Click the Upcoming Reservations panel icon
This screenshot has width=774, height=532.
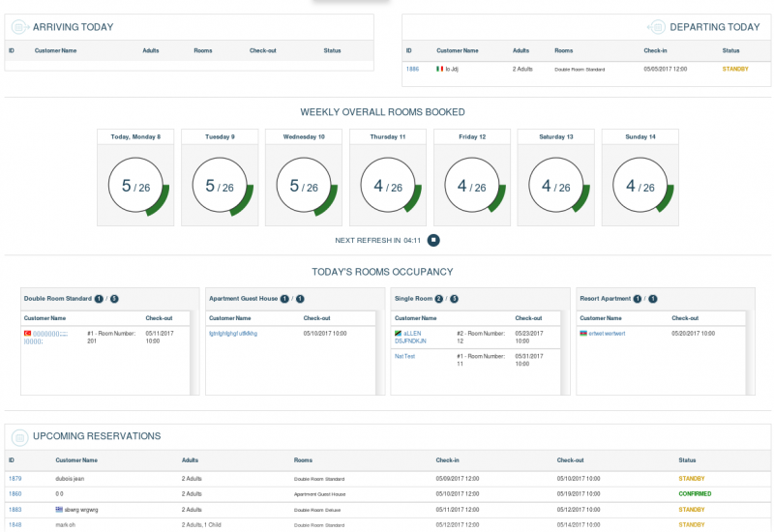coord(18,436)
